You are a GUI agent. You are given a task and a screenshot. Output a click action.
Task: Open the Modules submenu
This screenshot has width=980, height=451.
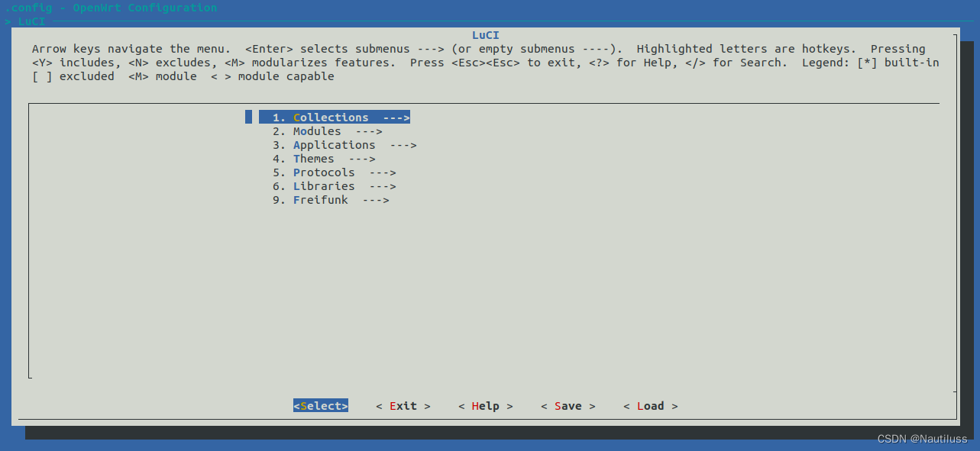pos(328,131)
